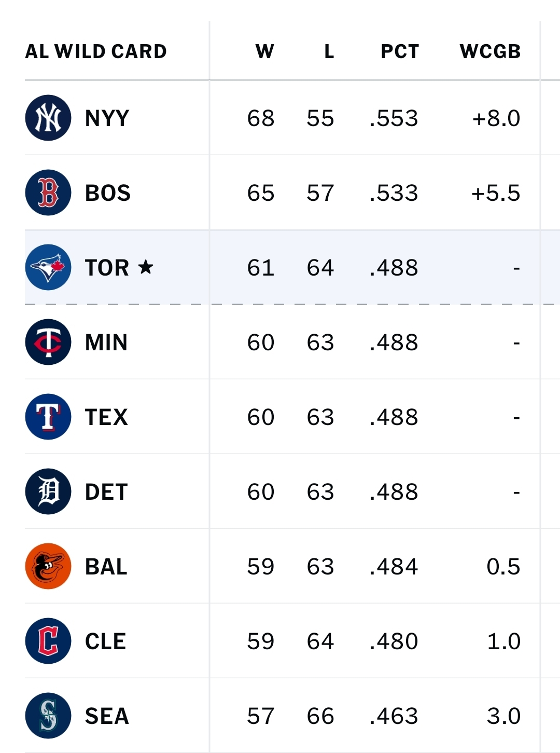Click the Seattle Mariners logo
The width and height of the screenshot is (560, 753).
[48, 716]
